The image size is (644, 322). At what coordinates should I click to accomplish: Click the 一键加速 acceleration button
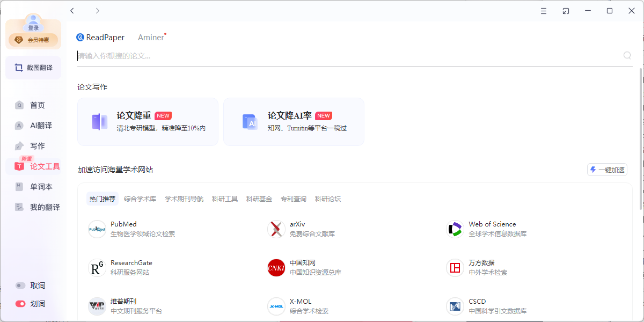click(x=607, y=170)
